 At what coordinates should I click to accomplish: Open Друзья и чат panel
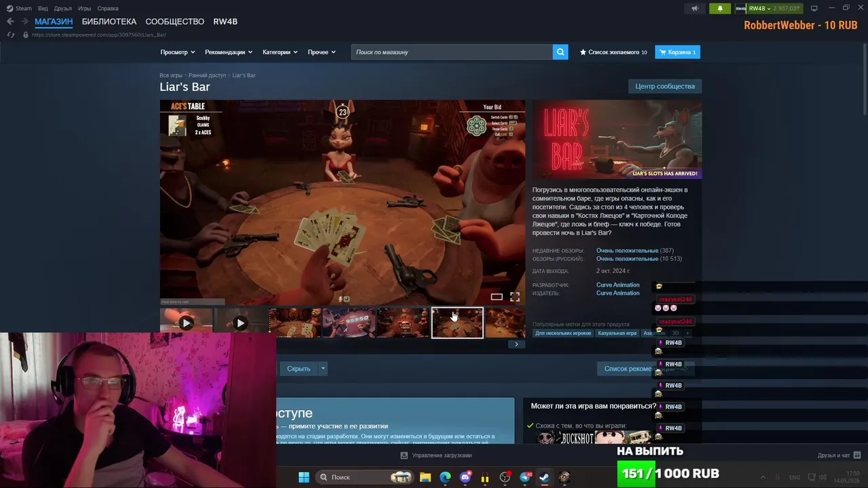839,455
